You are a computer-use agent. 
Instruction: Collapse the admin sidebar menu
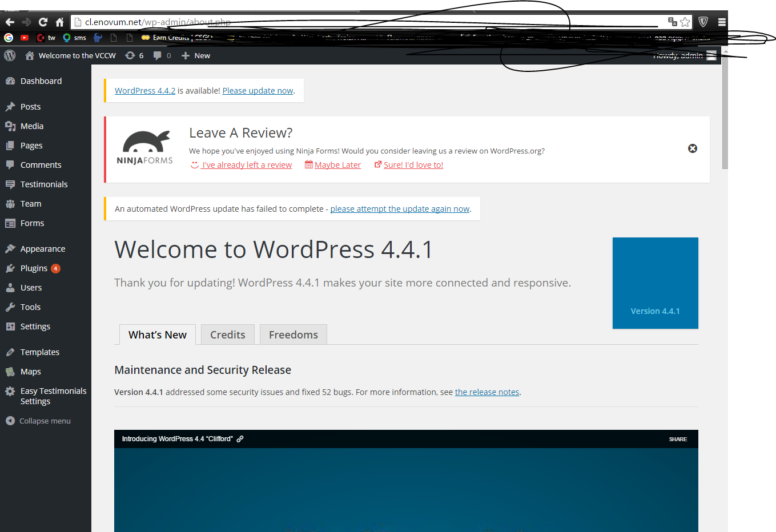click(46, 421)
